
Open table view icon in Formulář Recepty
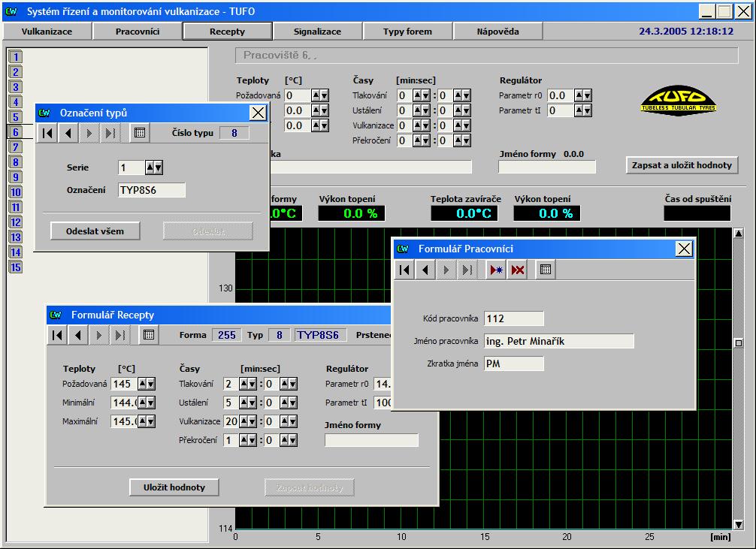(149, 336)
